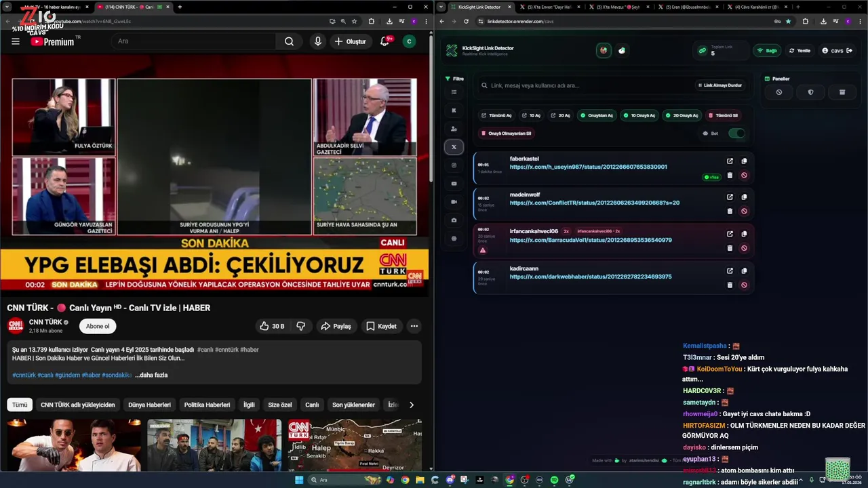Click the 10 Aç button

pos(531,115)
